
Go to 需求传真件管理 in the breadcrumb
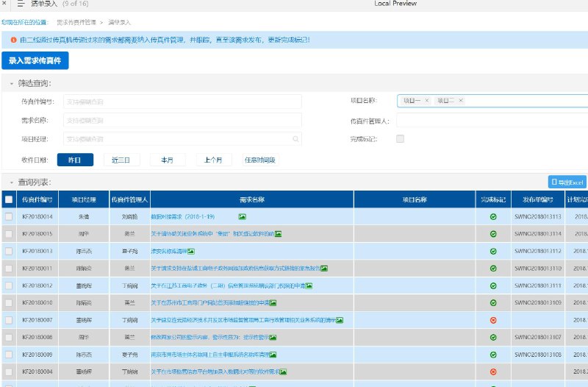pyautogui.click(x=76, y=23)
